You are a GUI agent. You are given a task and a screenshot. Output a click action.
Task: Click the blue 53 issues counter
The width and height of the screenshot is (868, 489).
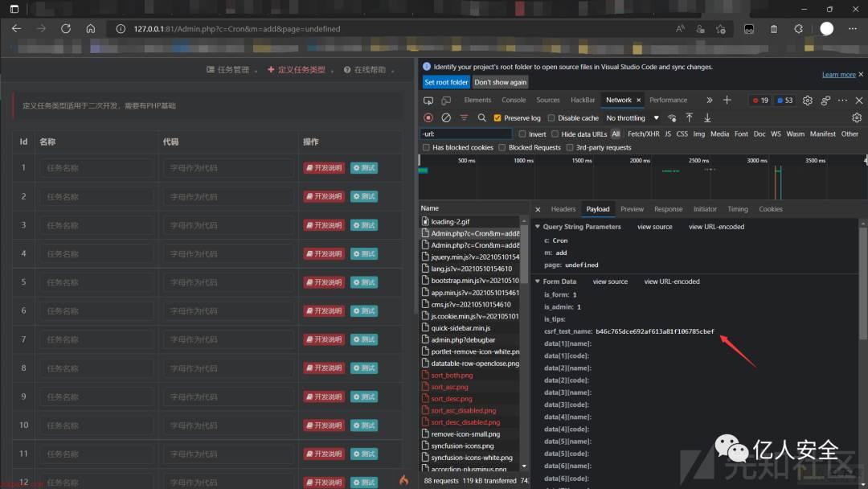point(784,101)
